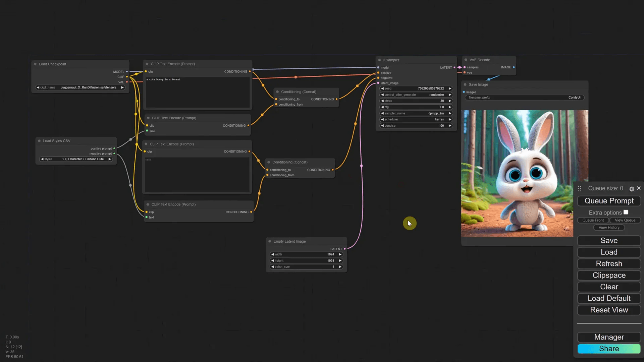Collapse the Save Image node dot

[465, 84]
